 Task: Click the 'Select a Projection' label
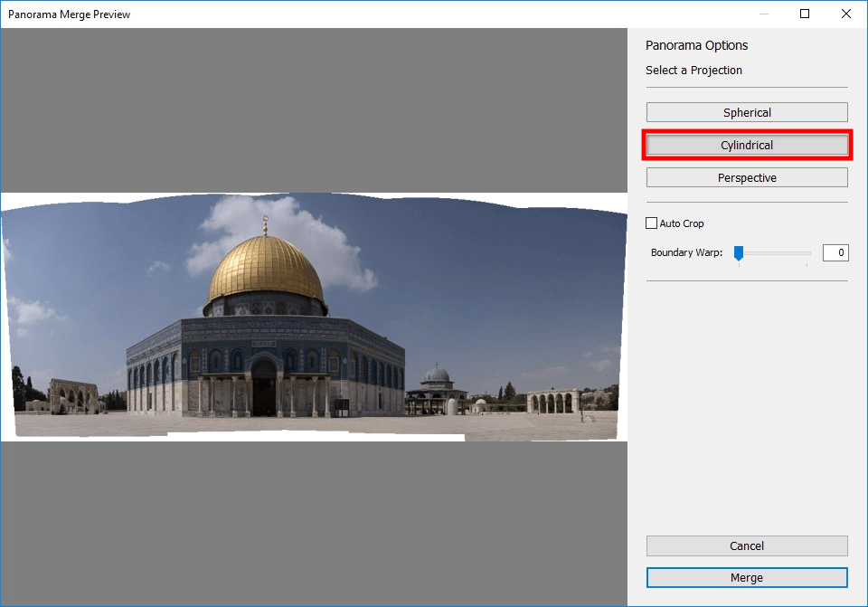693,71
